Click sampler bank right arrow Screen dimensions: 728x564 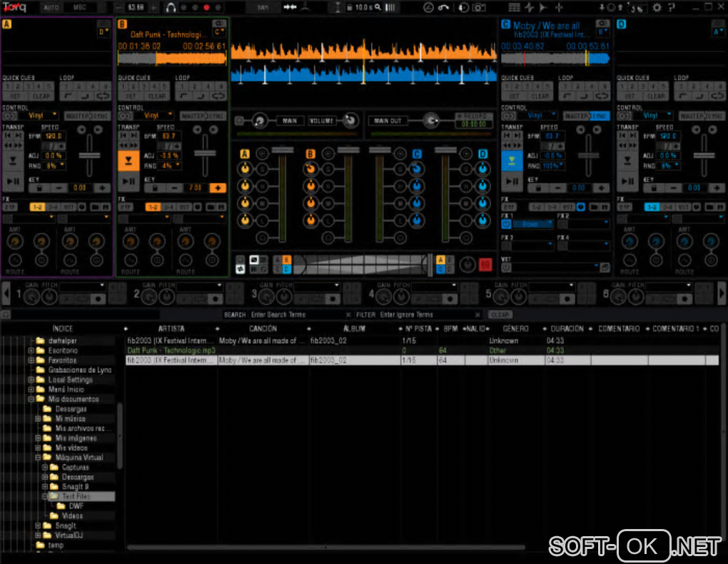tap(722, 293)
